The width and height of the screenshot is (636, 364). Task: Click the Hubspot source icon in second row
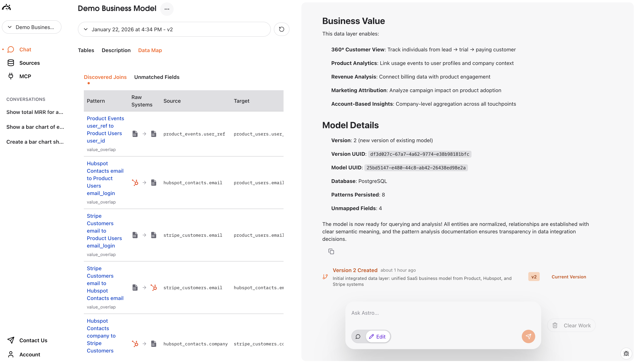(x=135, y=183)
